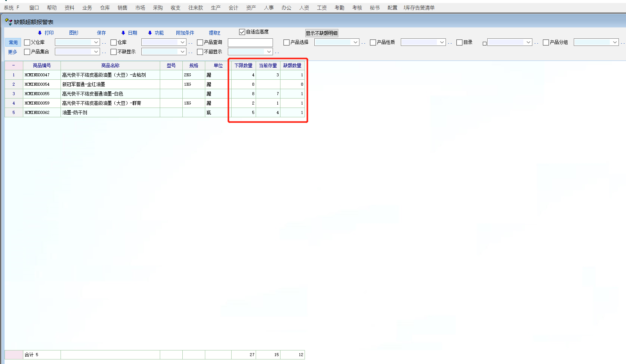
Task: Click the 附加条件 link
Action: click(x=185, y=33)
